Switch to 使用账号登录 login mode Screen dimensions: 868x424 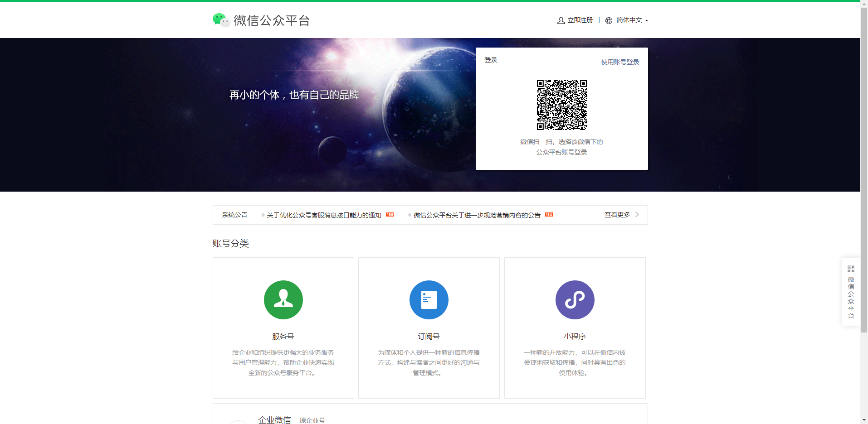coord(620,62)
